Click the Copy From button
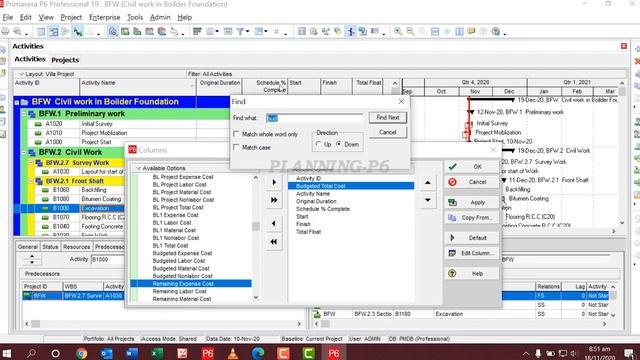This screenshot has height=360, width=640. (471, 218)
